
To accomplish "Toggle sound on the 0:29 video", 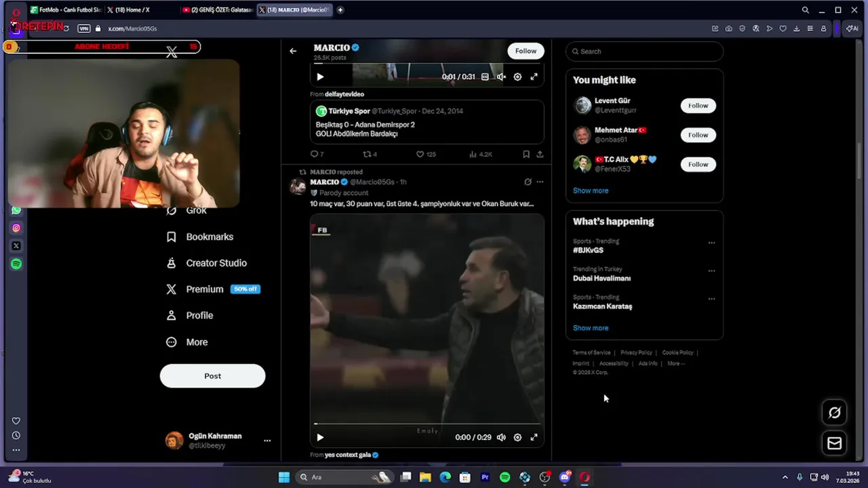I will 501,437.
